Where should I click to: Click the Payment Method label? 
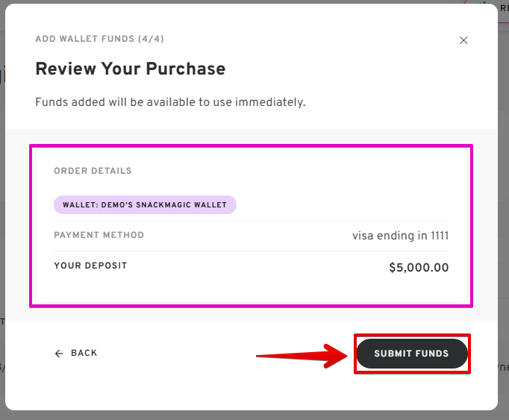[99, 235]
